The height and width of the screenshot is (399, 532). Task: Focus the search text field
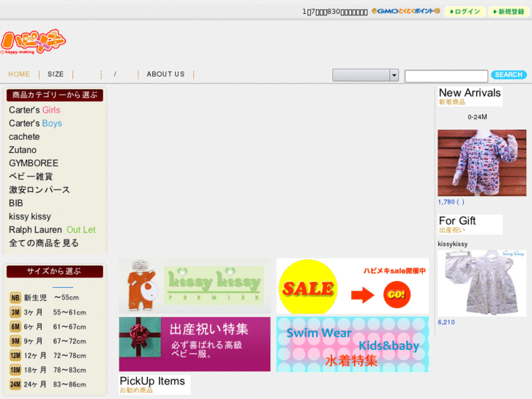pos(446,76)
